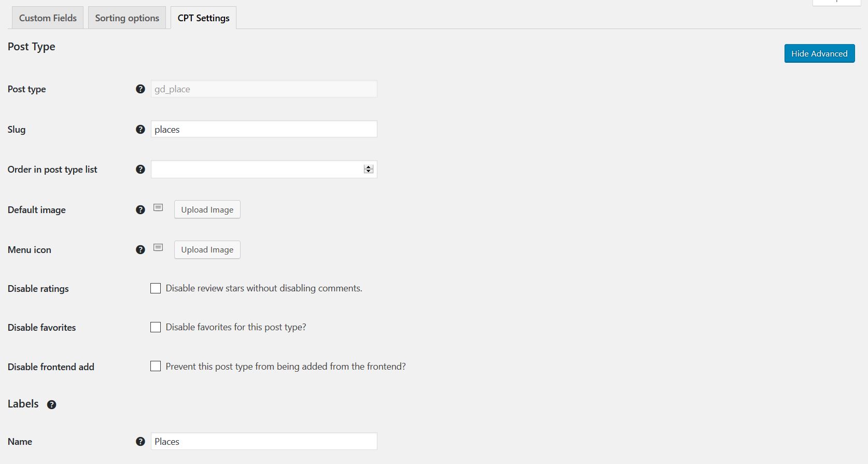Click Upload Image for Menu icon
Screen dimensions: 868x464
tap(207, 250)
